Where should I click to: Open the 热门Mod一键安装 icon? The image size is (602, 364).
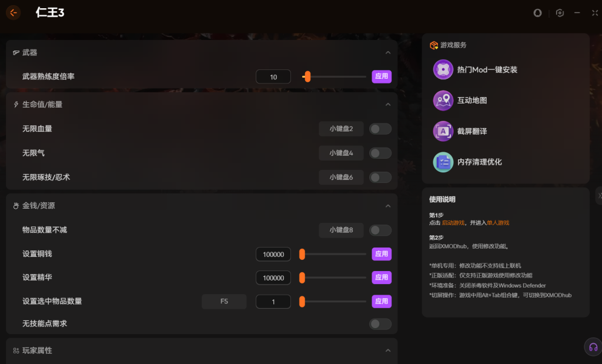point(443,69)
